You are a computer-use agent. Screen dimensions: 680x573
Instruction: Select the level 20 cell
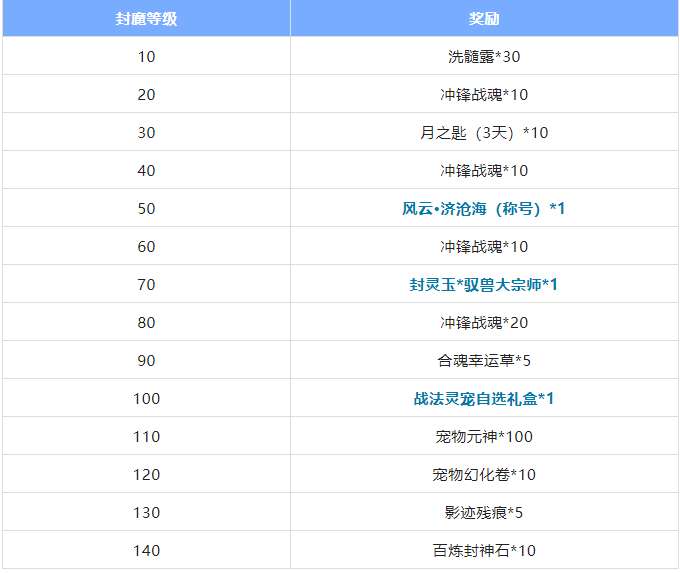(x=146, y=95)
